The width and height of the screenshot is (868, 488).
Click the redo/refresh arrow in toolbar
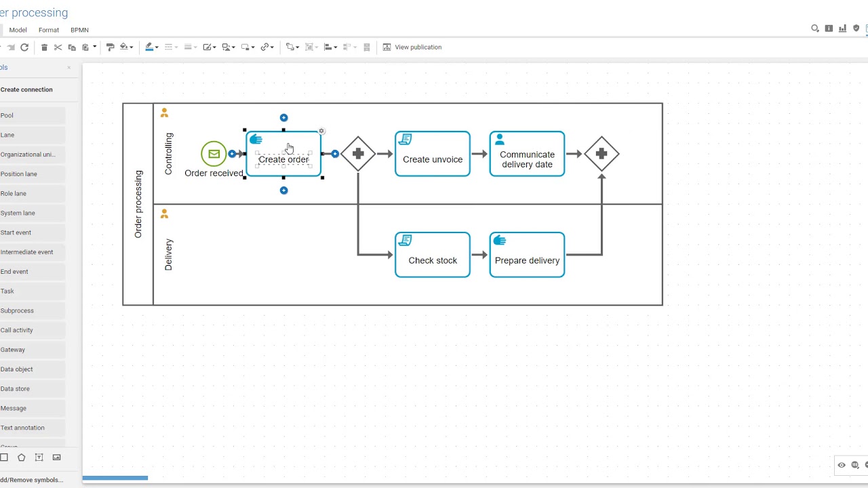pyautogui.click(x=24, y=47)
